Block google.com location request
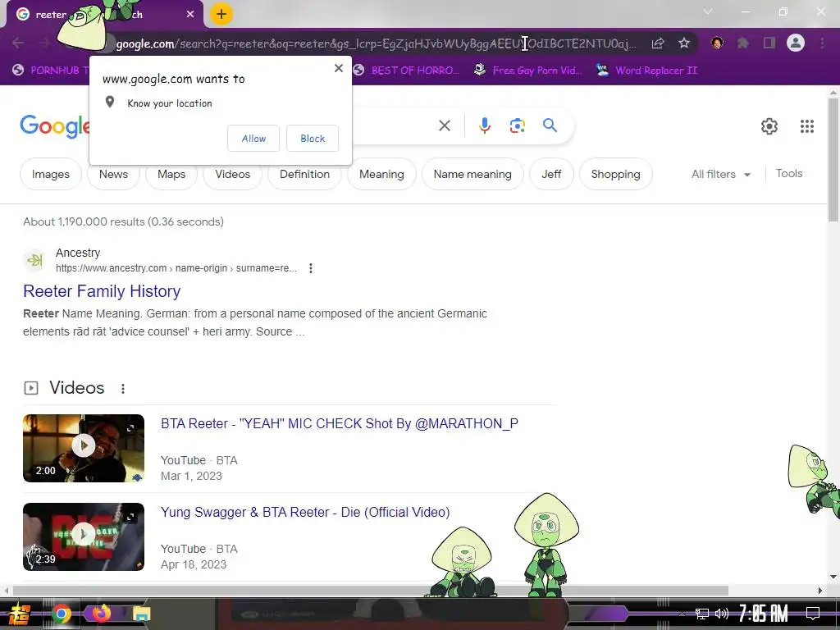This screenshot has height=630, width=840. coord(313,138)
